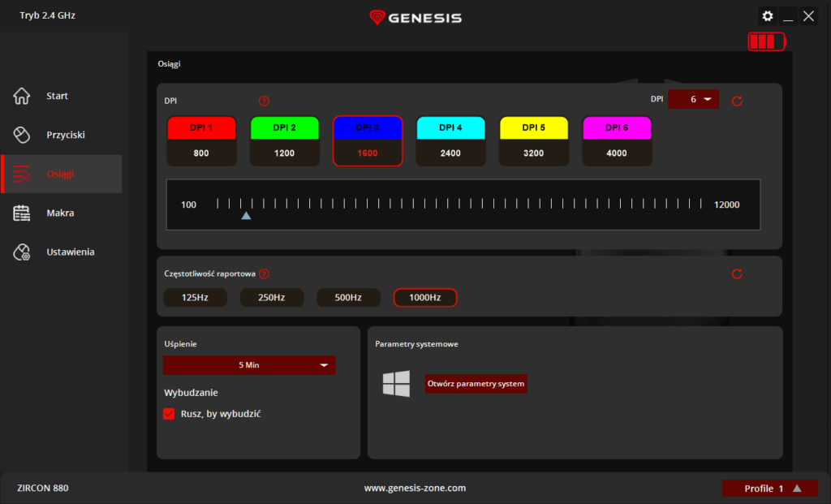Click 'Parametry systemowe' heading
831x504 pixels.
pyautogui.click(x=416, y=344)
